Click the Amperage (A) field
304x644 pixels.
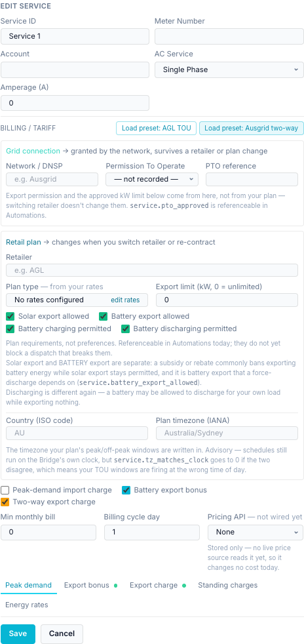(75, 103)
